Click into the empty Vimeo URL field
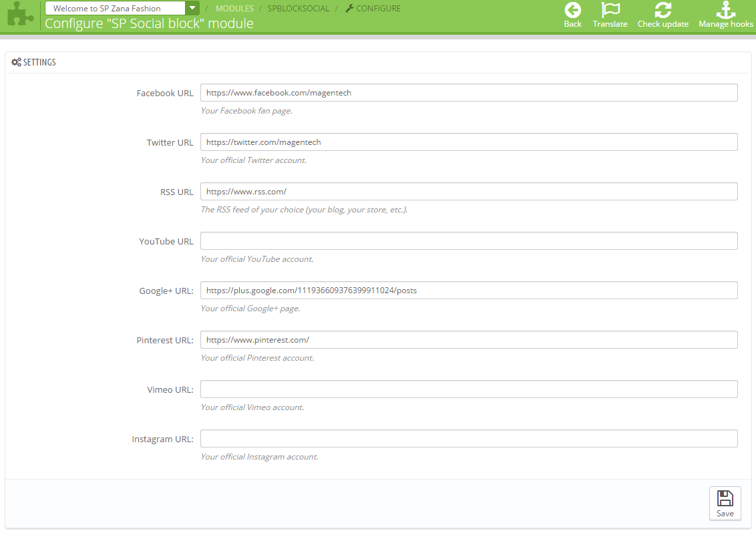The image size is (756, 533). click(469, 389)
